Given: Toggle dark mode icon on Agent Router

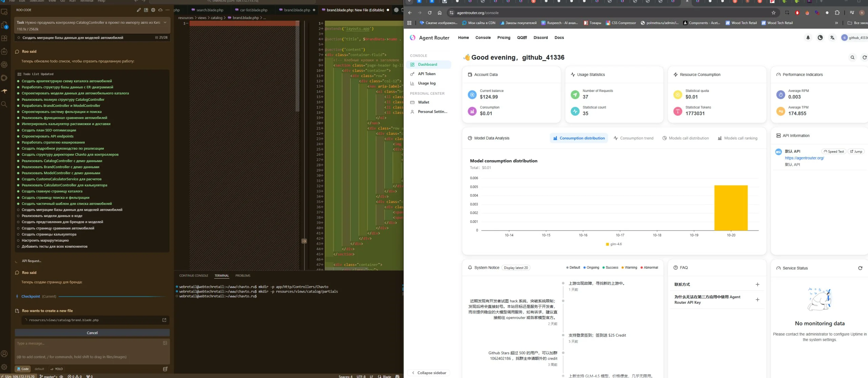Looking at the screenshot, I should pyautogui.click(x=820, y=38).
